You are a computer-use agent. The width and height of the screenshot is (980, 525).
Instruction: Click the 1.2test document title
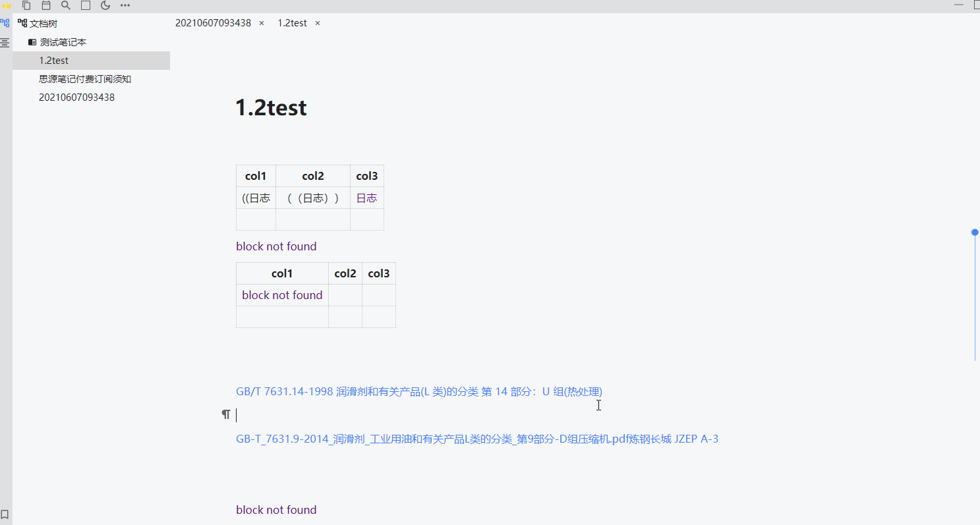(272, 108)
